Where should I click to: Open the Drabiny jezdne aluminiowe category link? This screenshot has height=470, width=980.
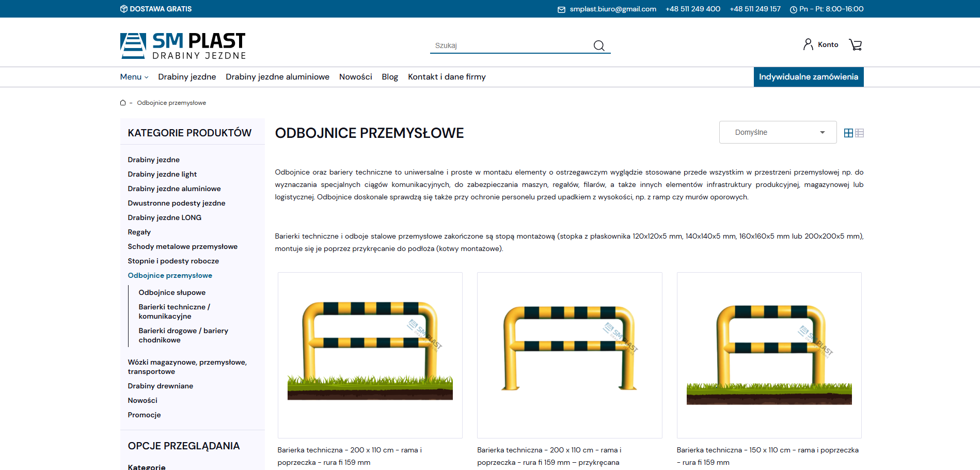click(174, 189)
